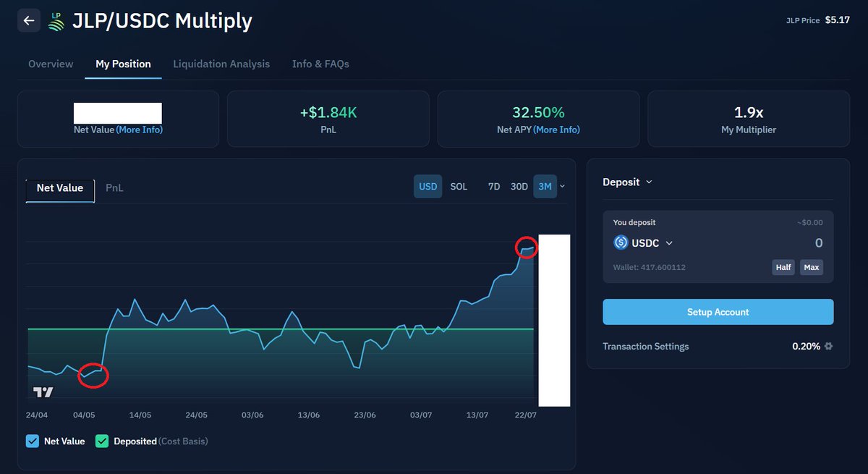Click the Setup Account button
The image size is (868, 474).
click(x=718, y=312)
